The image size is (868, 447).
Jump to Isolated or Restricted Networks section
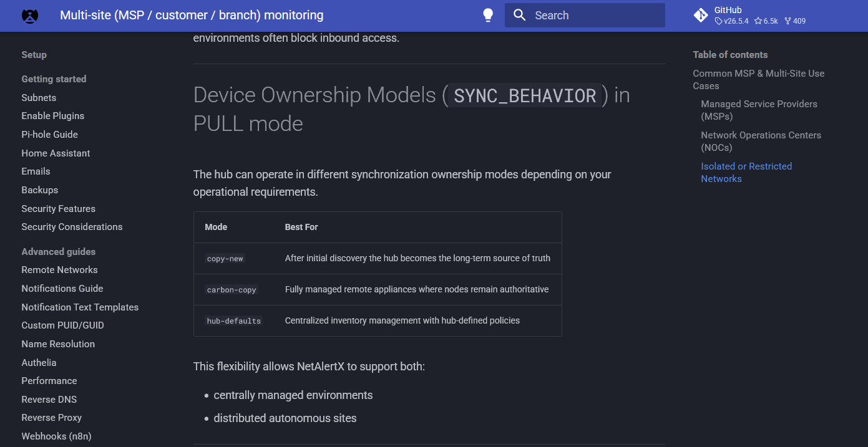[x=746, y=173]
